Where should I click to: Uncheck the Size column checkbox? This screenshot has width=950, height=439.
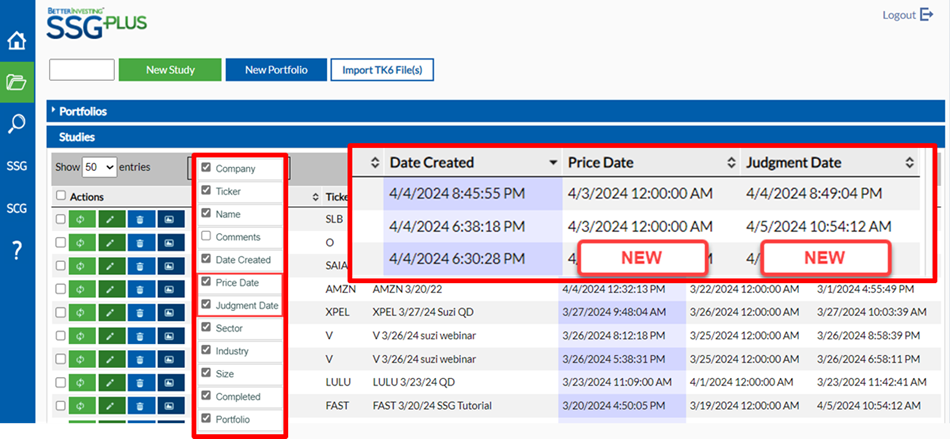(x=206, y=373)
